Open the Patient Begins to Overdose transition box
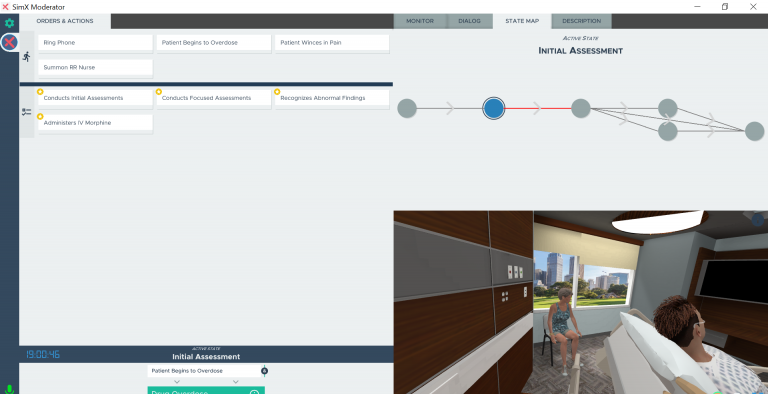Image resolution: width=768 pixels, height=394 pixels. click(x=205, y=371)
